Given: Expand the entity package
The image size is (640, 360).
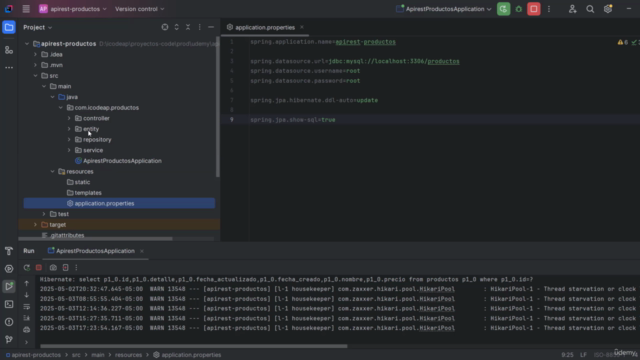Looking at the screenshot, I should click(x=69, y=129).
